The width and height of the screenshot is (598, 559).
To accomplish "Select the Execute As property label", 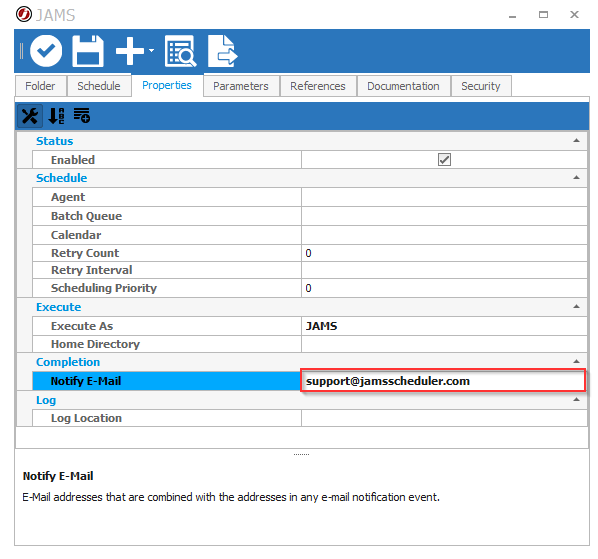I will pyautogui.click(x=82, y=326).
